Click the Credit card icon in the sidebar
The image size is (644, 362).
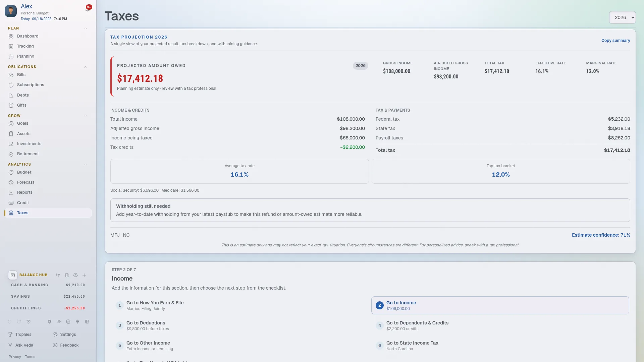[x=11, y=203]
